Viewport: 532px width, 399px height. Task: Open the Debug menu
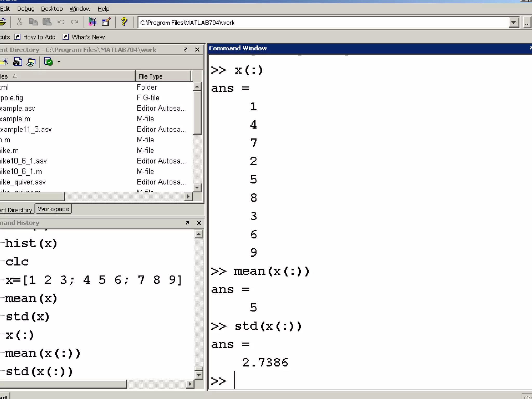26,9
